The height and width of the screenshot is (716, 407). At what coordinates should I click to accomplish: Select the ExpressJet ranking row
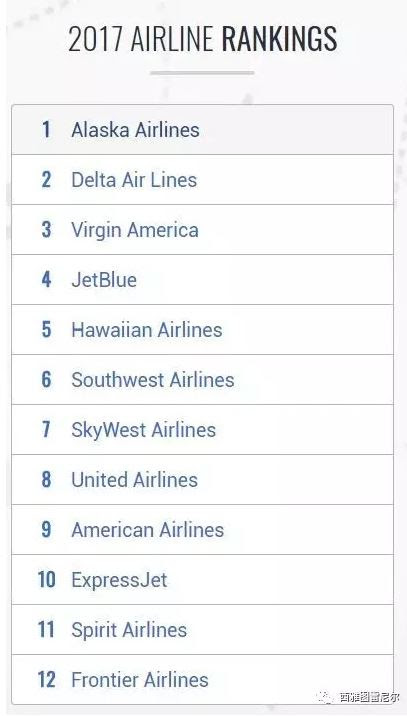202,579
